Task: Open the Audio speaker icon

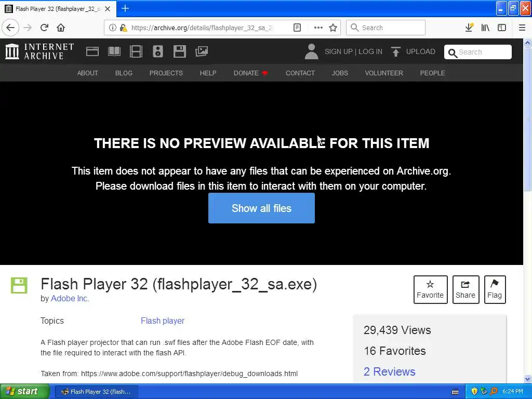Action: [158, 51]
